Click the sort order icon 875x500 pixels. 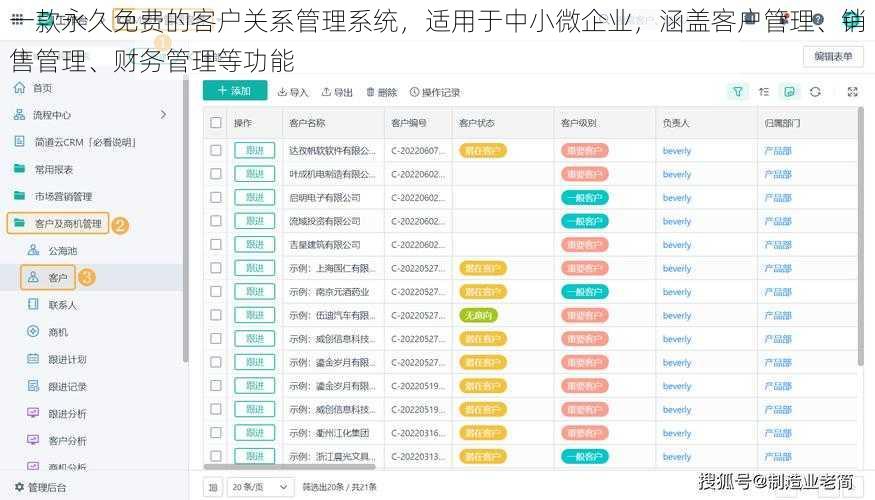click(x=764, y=92)
